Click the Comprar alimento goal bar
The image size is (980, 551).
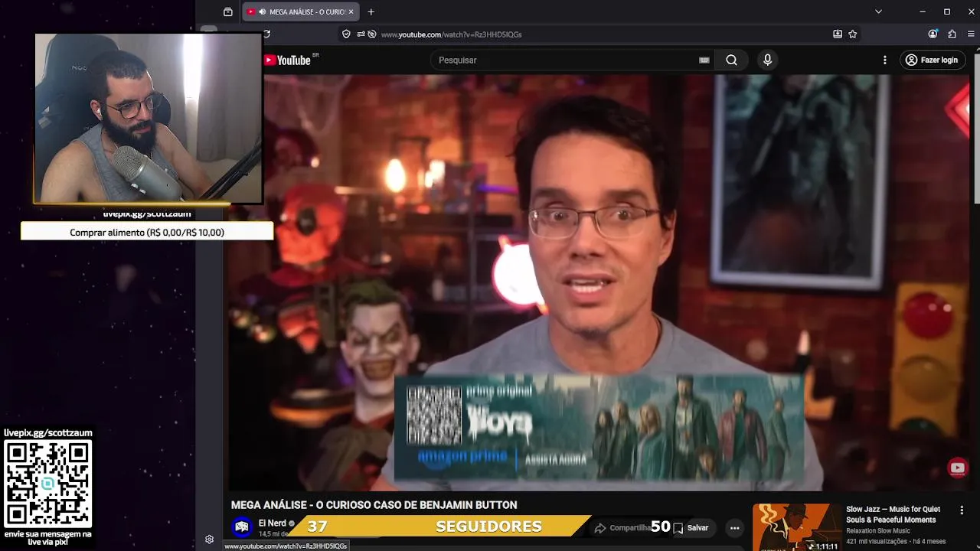(x=147, y=232)
